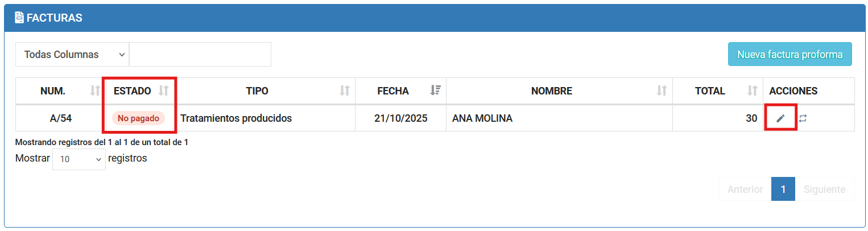Screen dimensions: 868x231
Task: Sort by ESTADO column sort icon
Action: [163, 91]
